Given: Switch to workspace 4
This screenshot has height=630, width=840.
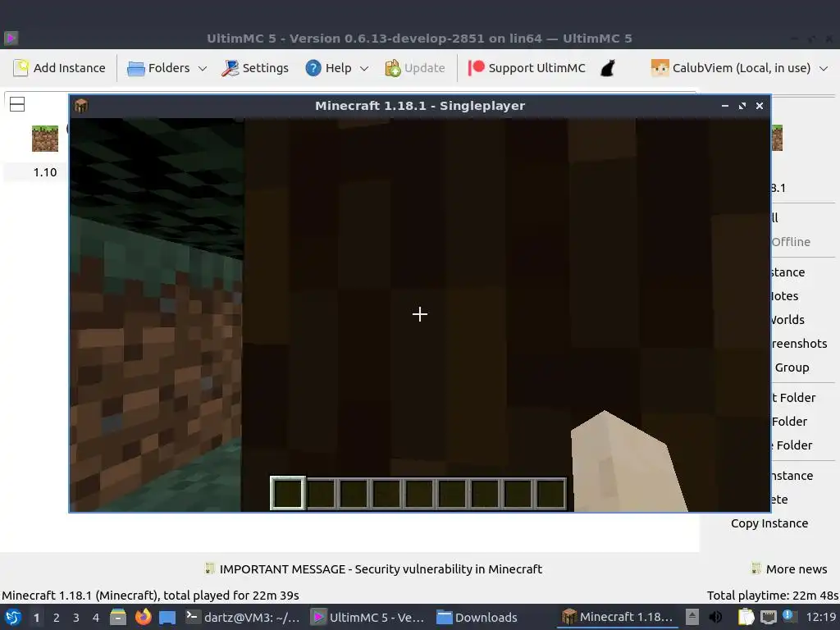Looking at the screenshot, I should [x=96, y=618].
